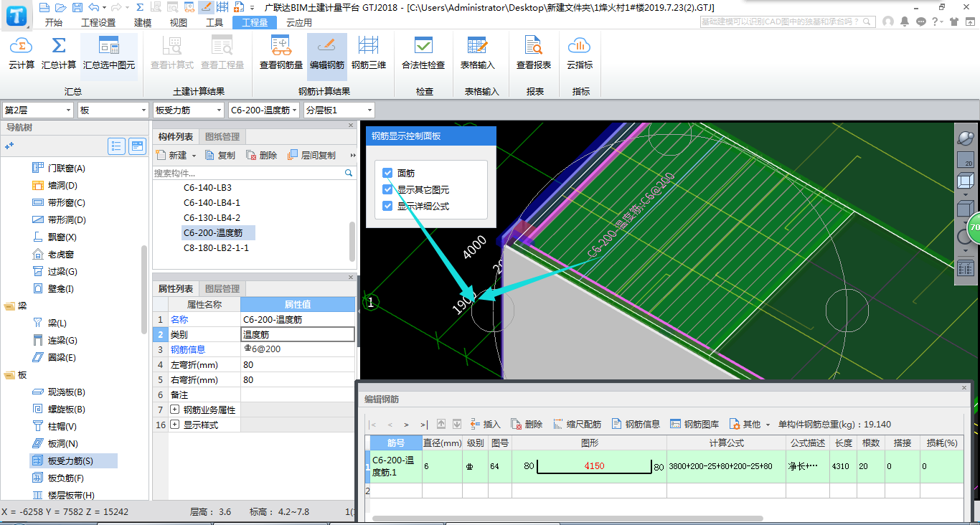Switch nav tree to panel view icon
This screenshot has width=980, height=525.
(x=137, y=146)
